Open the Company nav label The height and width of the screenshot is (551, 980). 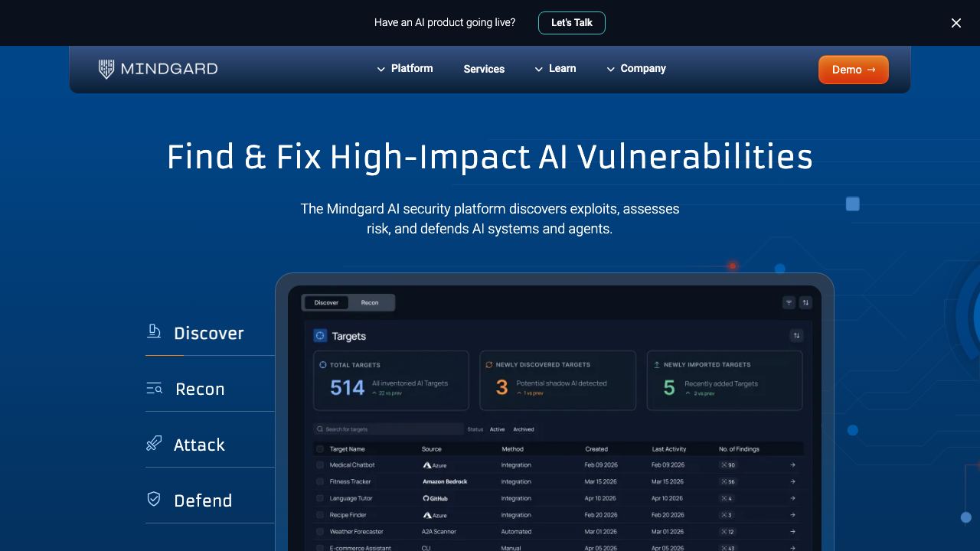click(643, 68)
